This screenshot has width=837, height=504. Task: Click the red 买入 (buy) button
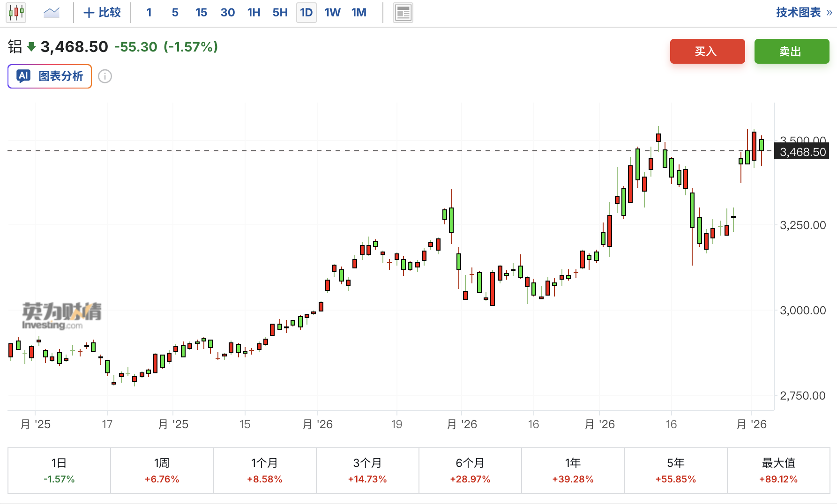click(707, 52)
